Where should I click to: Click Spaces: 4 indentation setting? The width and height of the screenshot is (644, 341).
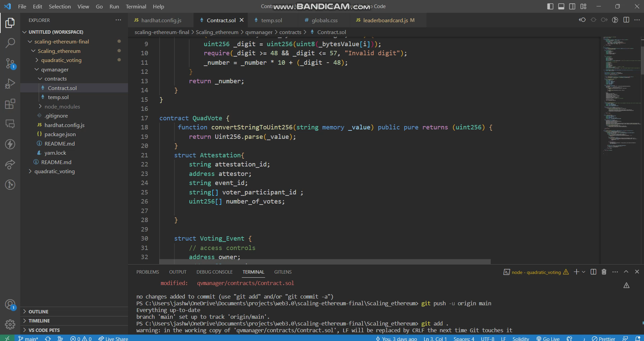click(464, 339)
